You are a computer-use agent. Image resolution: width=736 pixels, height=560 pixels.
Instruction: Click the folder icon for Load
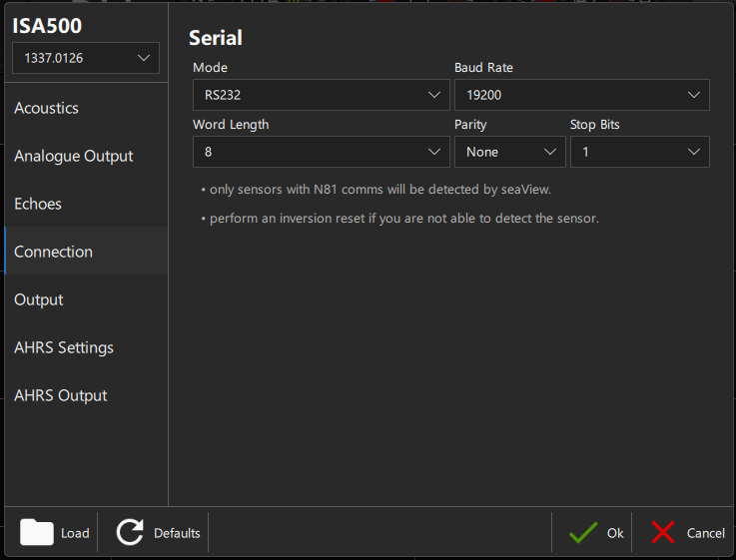tap(37, 532)
